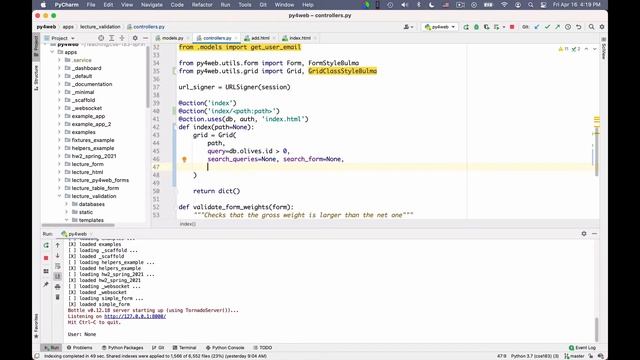Click the master Git branch widget

pos(573,356)
